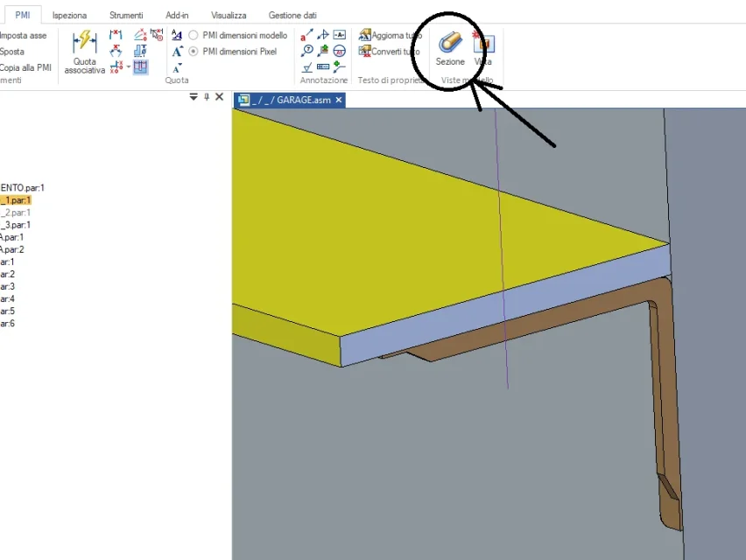
Task: Increase PMI text size with larger A icon
Action: pyautogui.click(x=177, y=52)
